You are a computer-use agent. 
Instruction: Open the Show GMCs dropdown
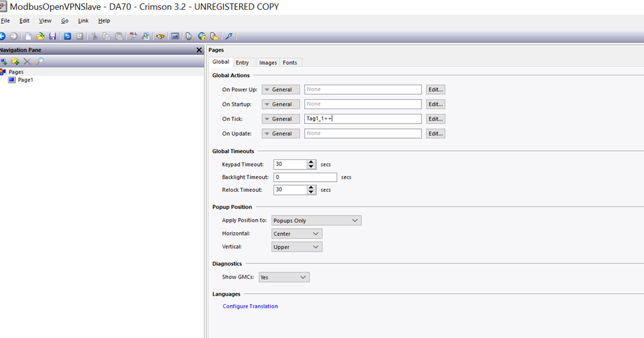tap(284, 277)
